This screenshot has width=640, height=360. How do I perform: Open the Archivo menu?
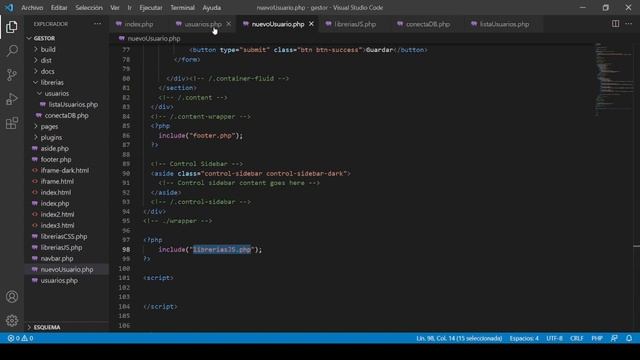coord(32,8)
